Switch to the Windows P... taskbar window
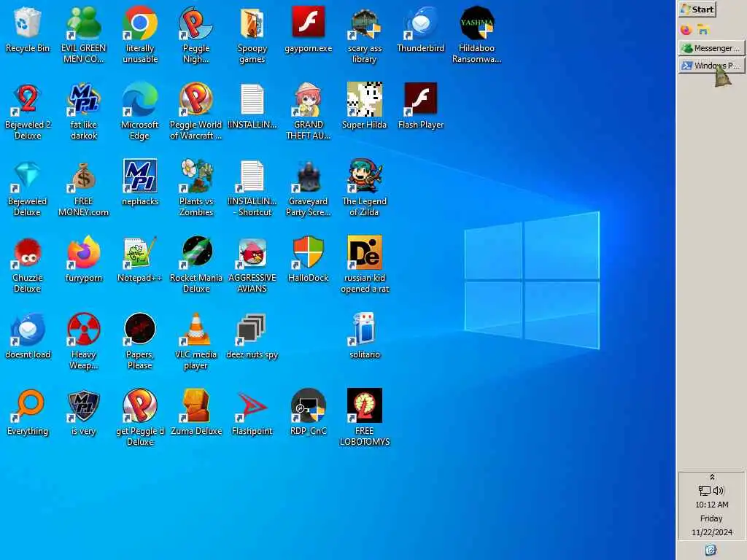747x560 pixels. tap(711, 66)
